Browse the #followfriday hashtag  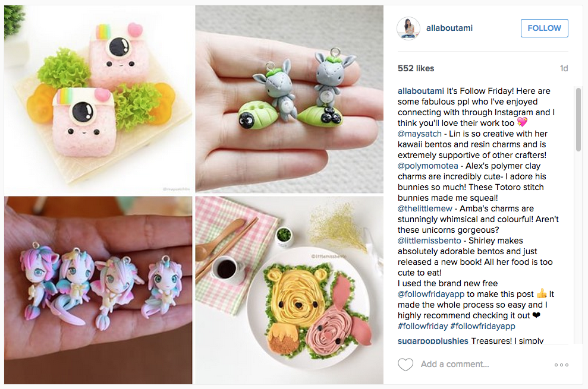point(423,326)
